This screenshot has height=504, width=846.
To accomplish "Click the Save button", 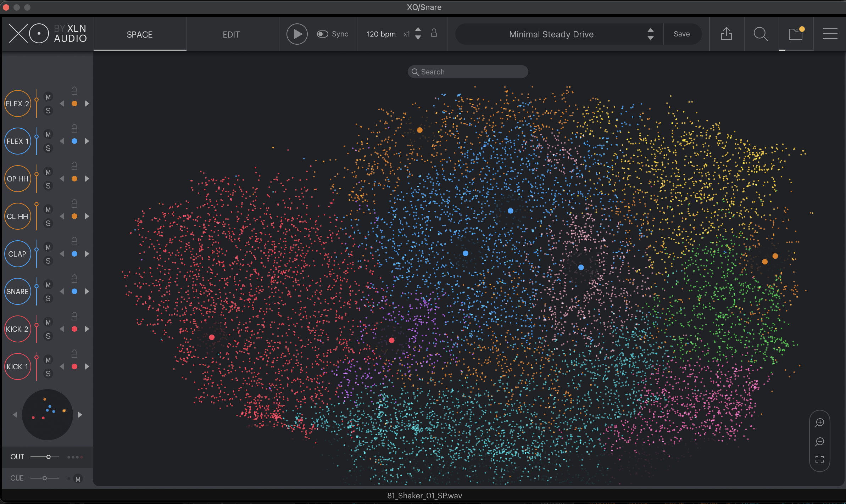I will (x=681, y=34).
